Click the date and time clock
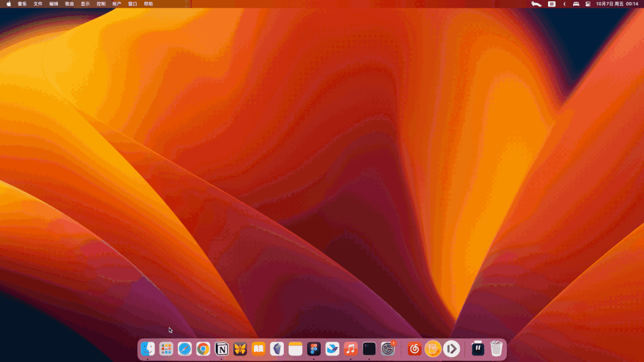This screenshot has height=362, width=644. 617,4
